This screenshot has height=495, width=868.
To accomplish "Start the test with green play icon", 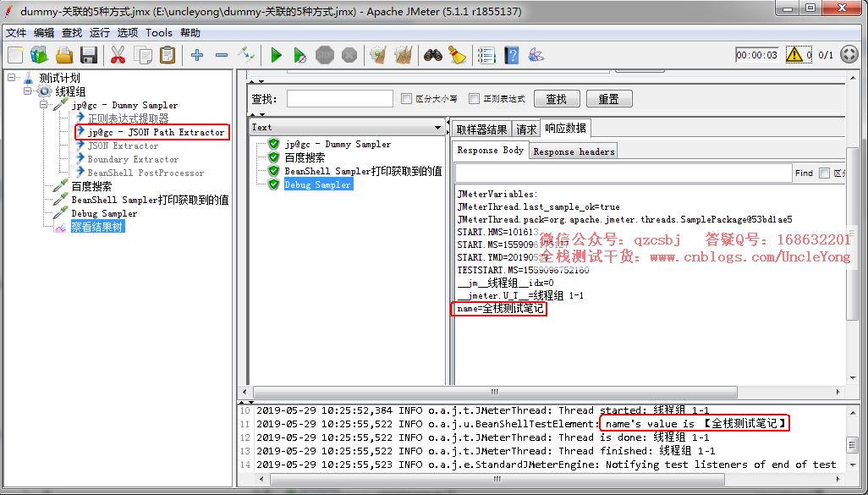I will pos(277,55).
